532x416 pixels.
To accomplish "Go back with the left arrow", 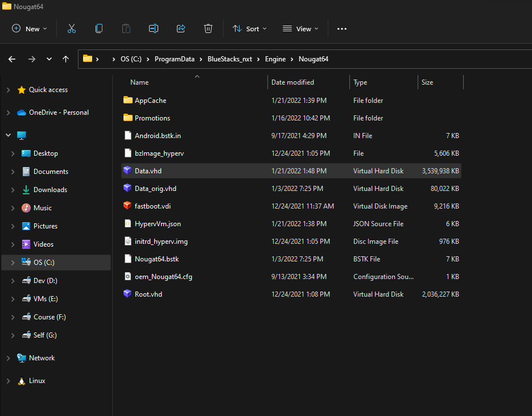I will [12, 59].
